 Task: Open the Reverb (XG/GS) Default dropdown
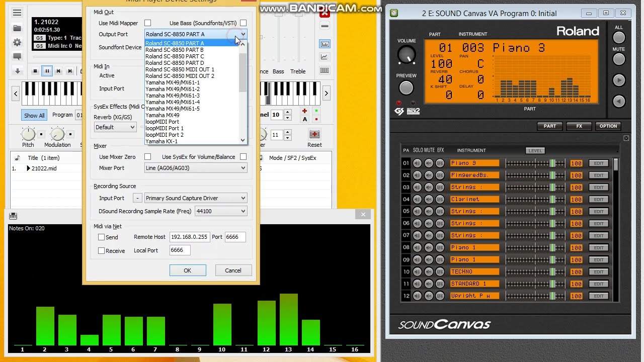115,127
